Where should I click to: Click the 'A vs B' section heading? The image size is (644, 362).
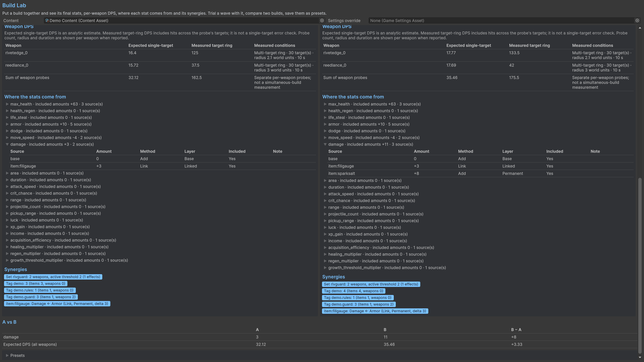9,322
